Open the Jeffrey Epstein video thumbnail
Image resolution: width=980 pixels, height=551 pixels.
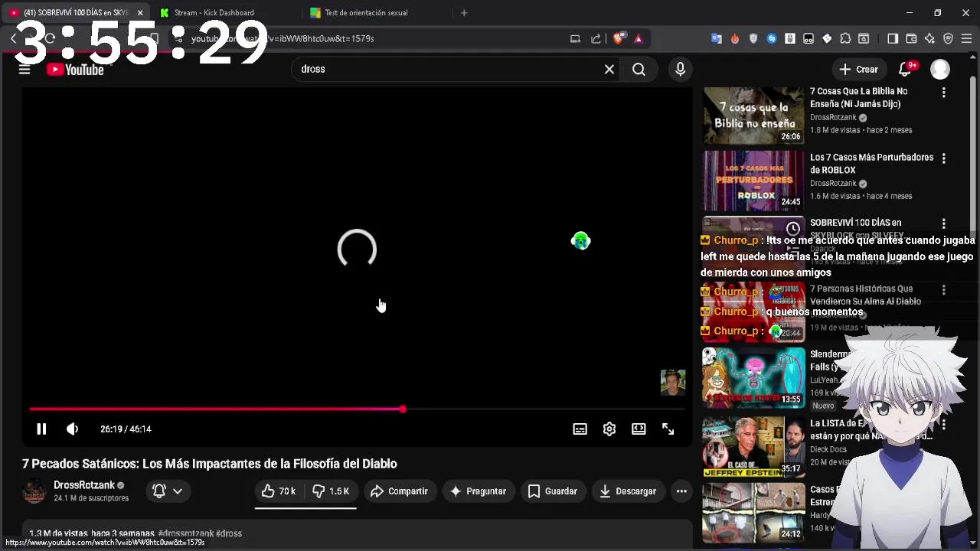coord(754,446)
